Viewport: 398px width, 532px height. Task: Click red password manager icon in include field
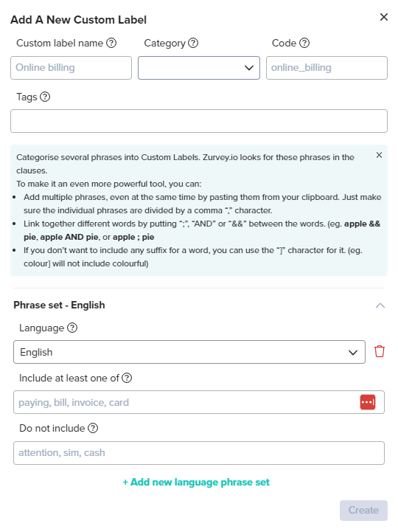pyautogui.click(x=368, y=402)
